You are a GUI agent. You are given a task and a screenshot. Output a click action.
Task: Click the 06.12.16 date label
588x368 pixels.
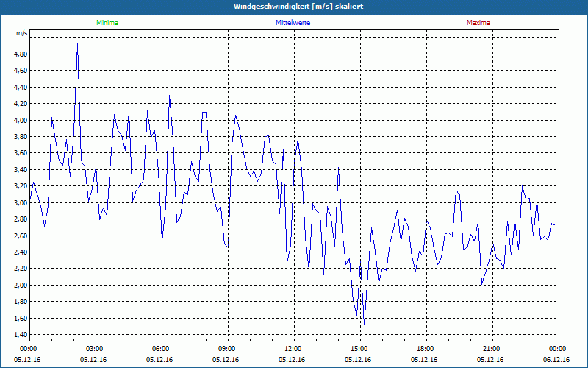556,360
